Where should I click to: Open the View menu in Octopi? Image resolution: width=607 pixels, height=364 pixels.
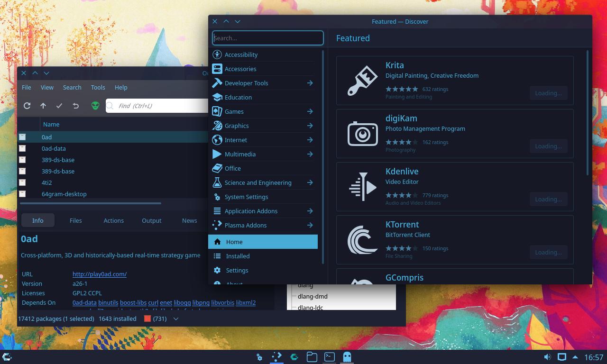pyautogui.click(x=47, y=87)
